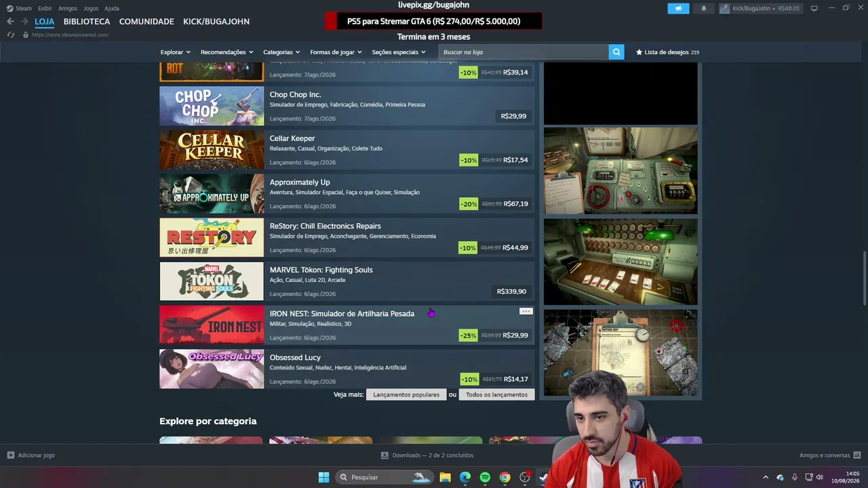The image size is (868, 488).
Task: Click into the Buscar na loja field
Action: click(524, 52)
